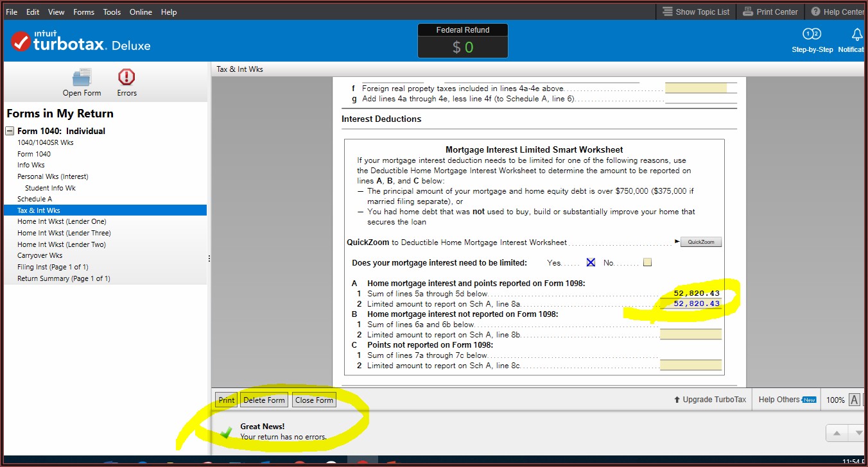This screenshot has height=467, width=868.
Task: Click the Errors alert icon
Action: 126,78
